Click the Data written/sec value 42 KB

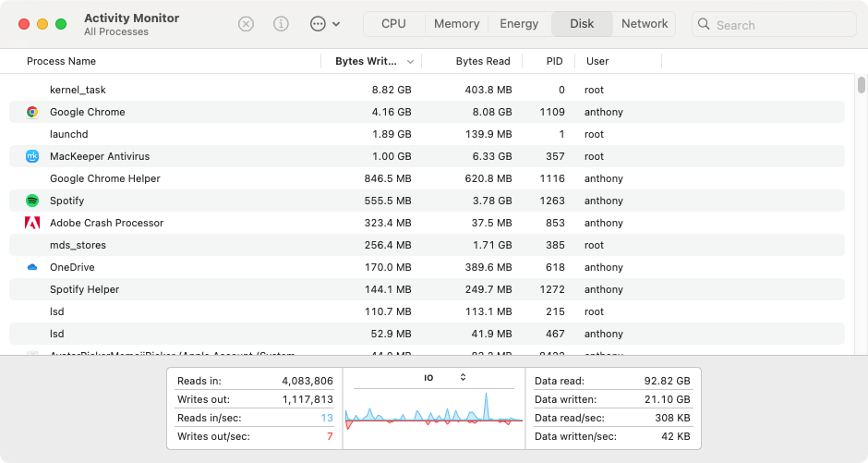pos(676,436)
